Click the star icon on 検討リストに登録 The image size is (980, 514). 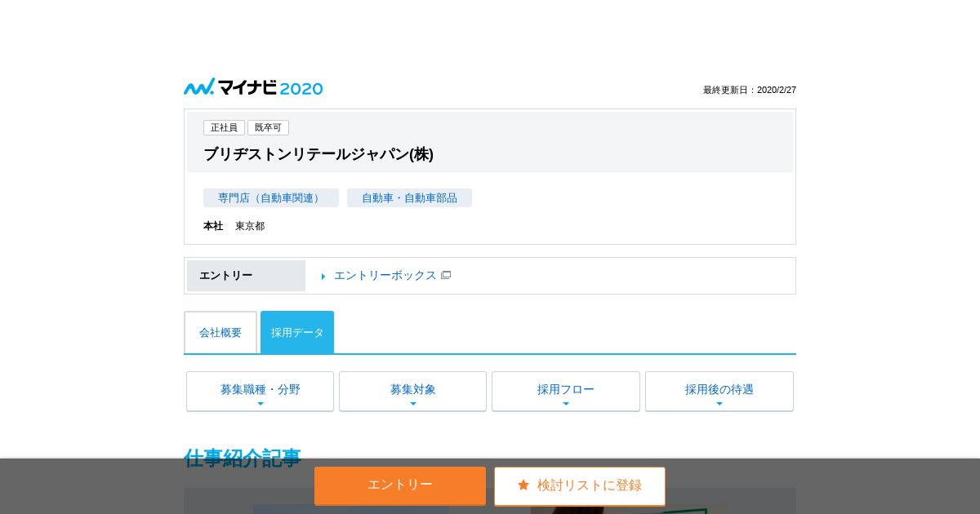click(523, 485)
